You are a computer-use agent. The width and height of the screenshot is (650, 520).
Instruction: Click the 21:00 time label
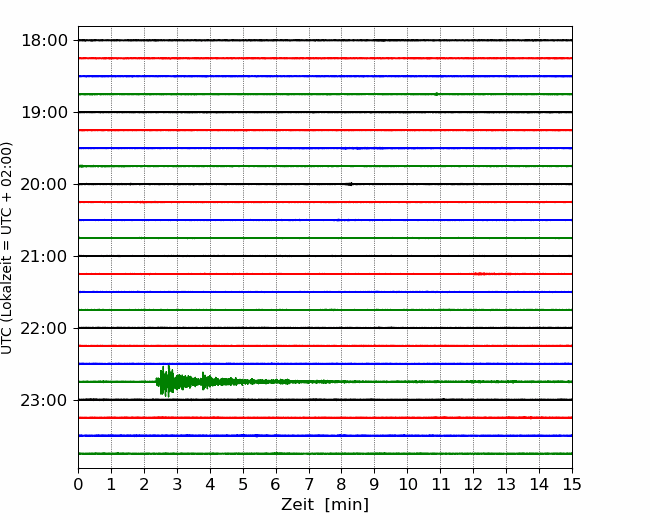[x=44, y=257]
